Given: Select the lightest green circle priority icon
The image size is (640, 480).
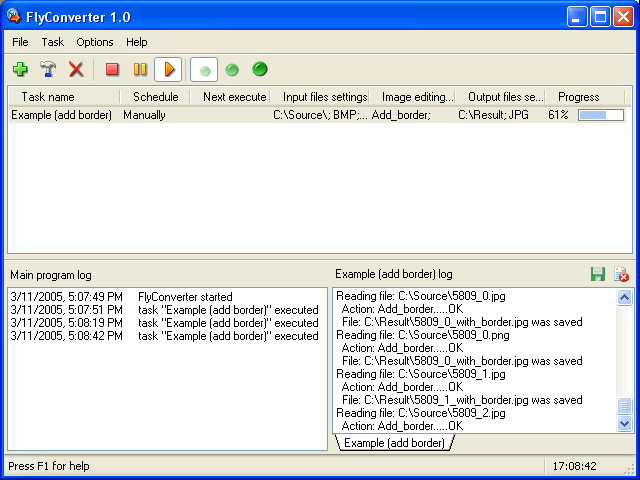Looking at the screenshot, I should point(204,70).
